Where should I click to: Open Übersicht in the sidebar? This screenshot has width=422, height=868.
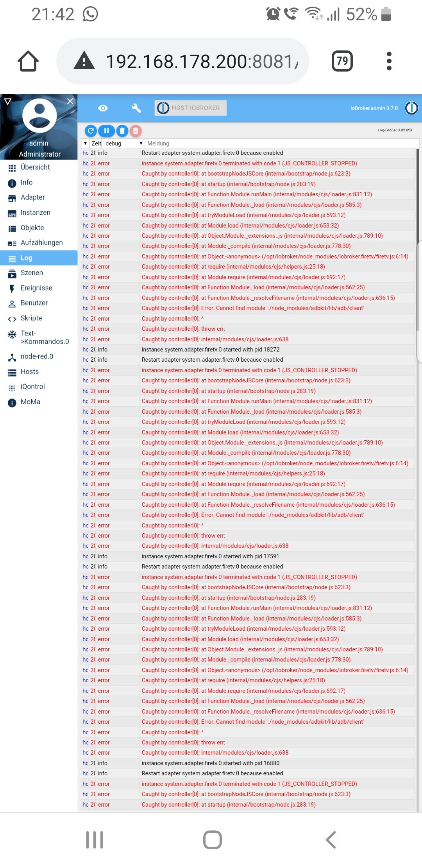coord(39,167)
